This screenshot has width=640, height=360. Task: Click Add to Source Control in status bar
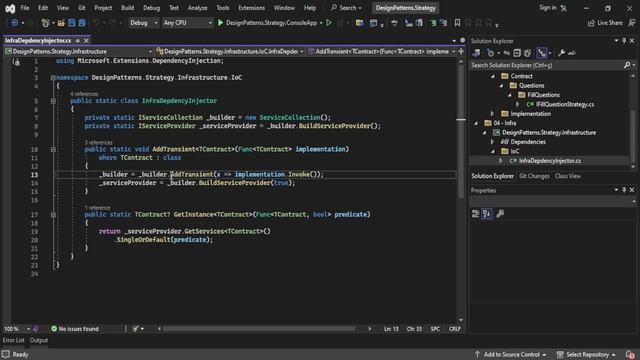click(511, 354)
